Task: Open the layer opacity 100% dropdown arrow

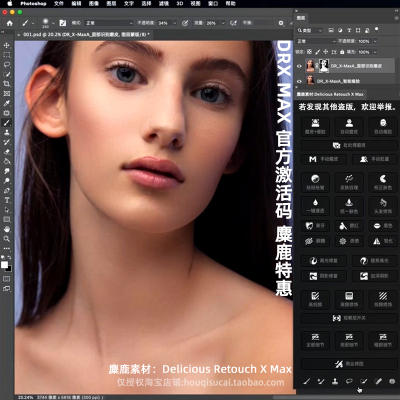Action: click(375, 41)
